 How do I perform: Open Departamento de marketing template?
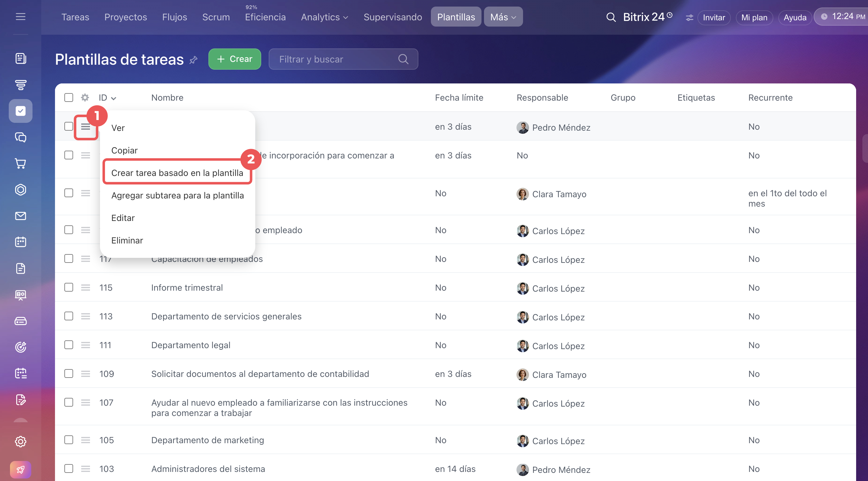tap(207, 440)
